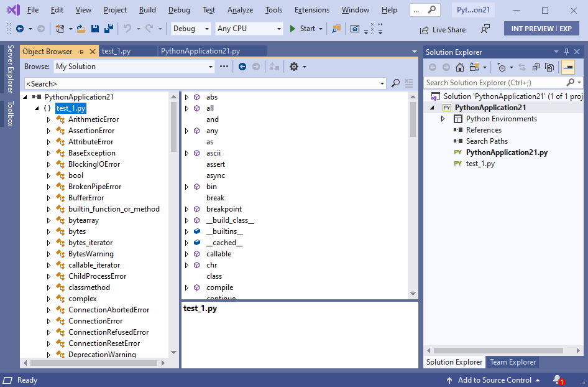
Task: Toggle Preview Selected Items in Solution Explorer
Action: (x=568, y=67)
